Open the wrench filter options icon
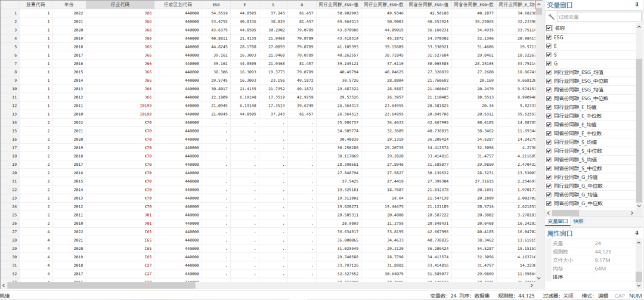Screen dimensions: 644x300 click(551, 17)
